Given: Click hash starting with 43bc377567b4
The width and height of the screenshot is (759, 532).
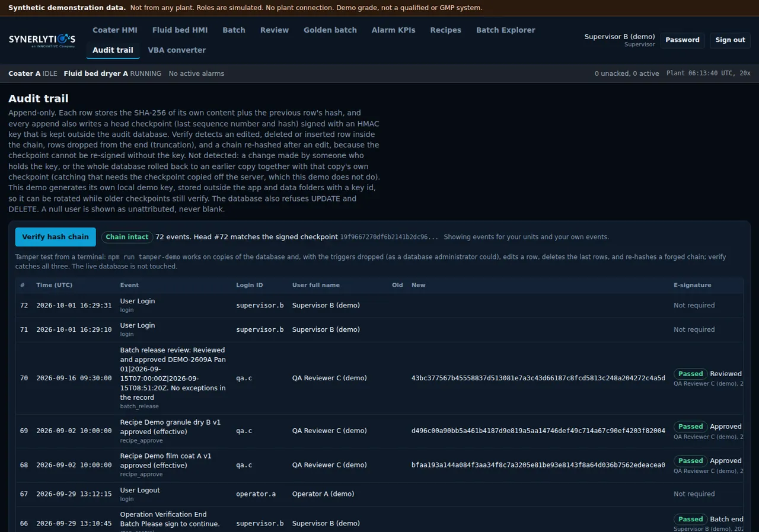Looking at the screenshot, I should pyautogui.click(x=538, y=378).
